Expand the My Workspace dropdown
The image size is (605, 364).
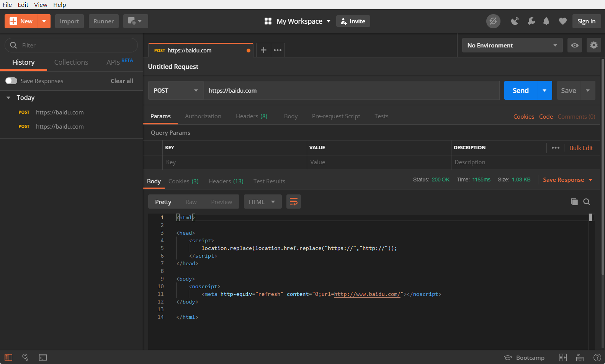pos(329,21)
